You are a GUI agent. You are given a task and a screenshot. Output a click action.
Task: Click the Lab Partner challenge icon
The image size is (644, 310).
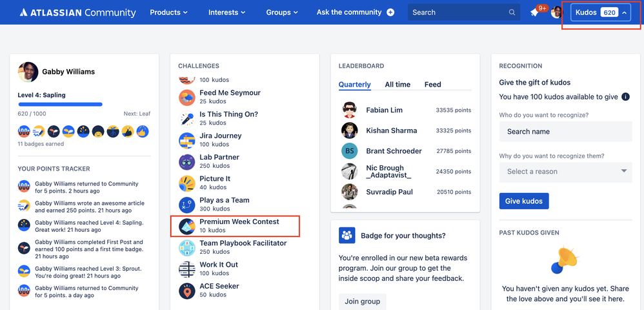coord(187,161)
